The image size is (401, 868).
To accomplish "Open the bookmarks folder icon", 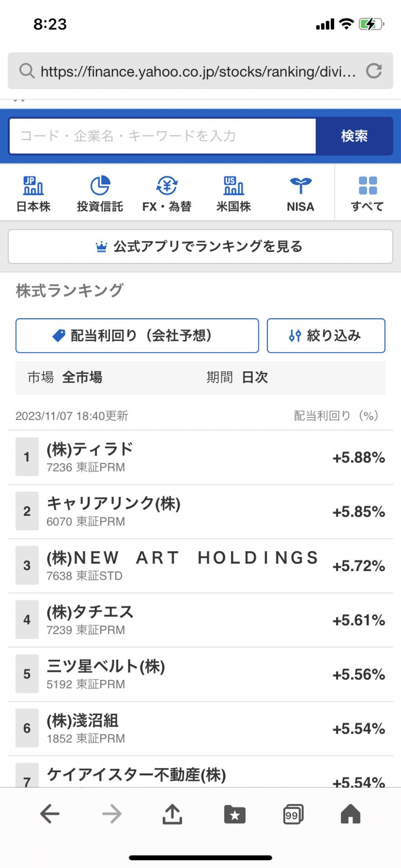I will [x=235, y=814].
